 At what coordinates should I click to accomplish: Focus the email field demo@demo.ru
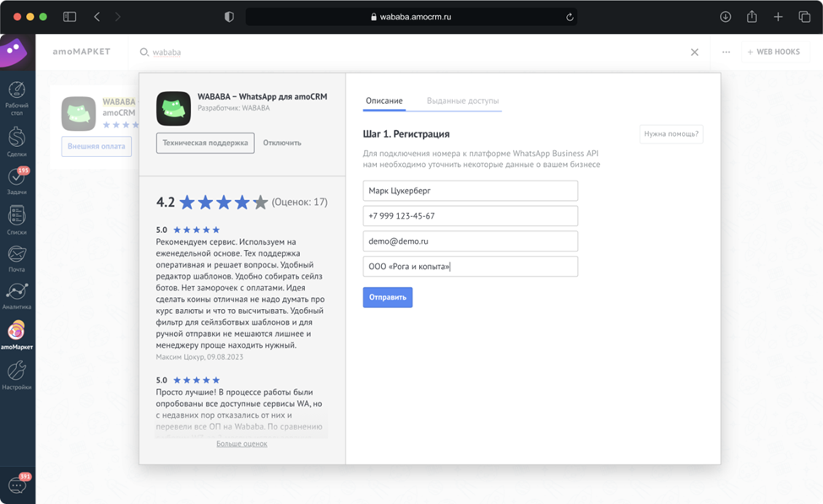pos(471,241)
